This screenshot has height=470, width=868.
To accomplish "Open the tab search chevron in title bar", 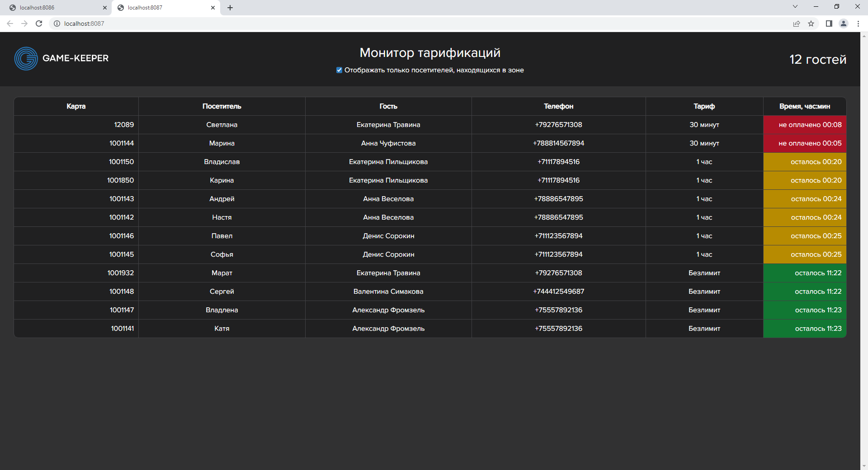I will pos(795,7).
